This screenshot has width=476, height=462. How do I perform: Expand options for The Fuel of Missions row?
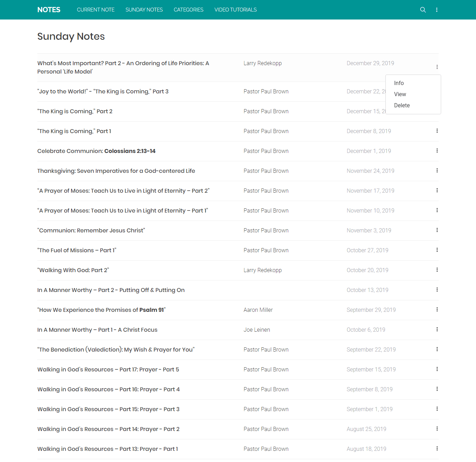[437, 250]
